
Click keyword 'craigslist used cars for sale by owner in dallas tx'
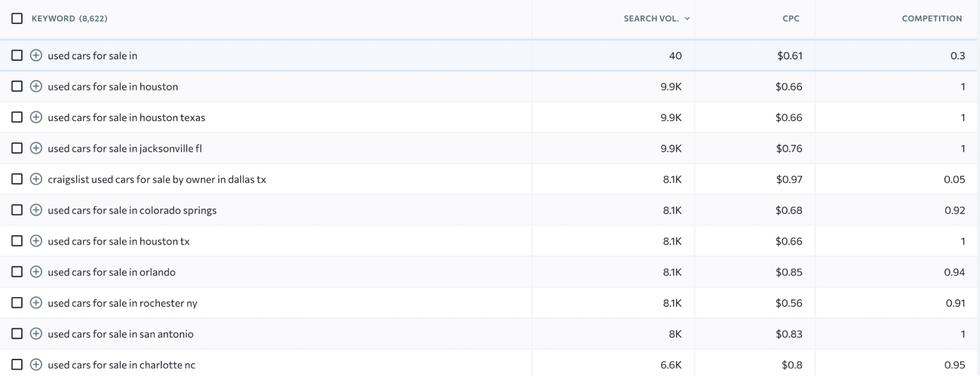pyautogui.click(x=157, y=179)
